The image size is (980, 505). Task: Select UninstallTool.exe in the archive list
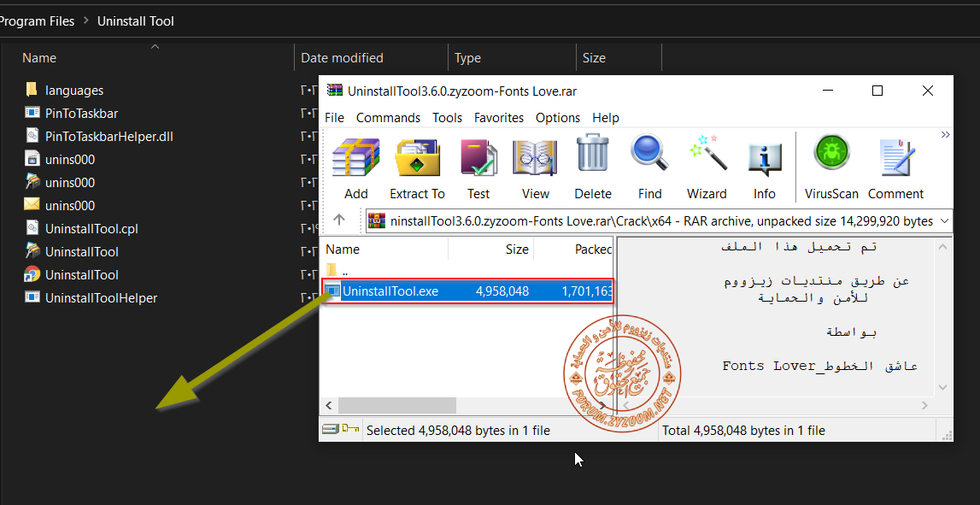click(x=467, y=291)
